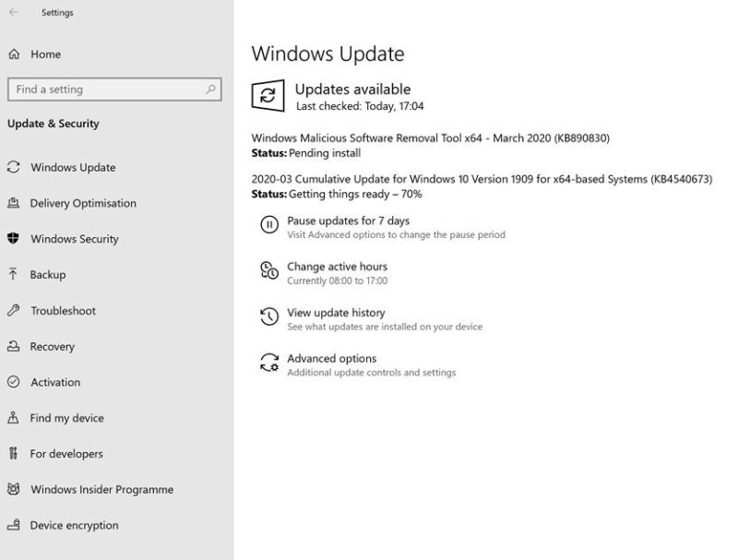Click the Malicious Software Removal Tool update entry

pos(430,137)
